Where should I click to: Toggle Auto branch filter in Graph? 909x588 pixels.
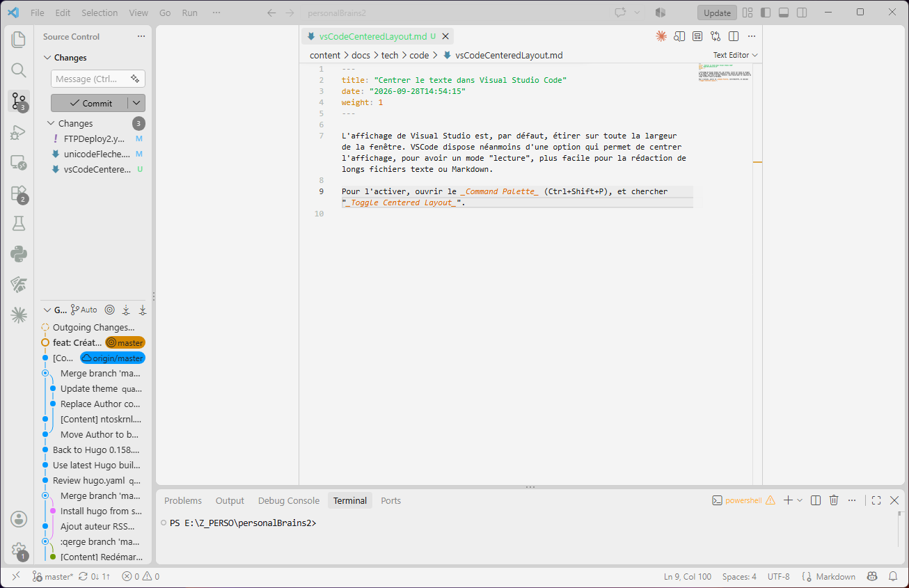[84, 310]
